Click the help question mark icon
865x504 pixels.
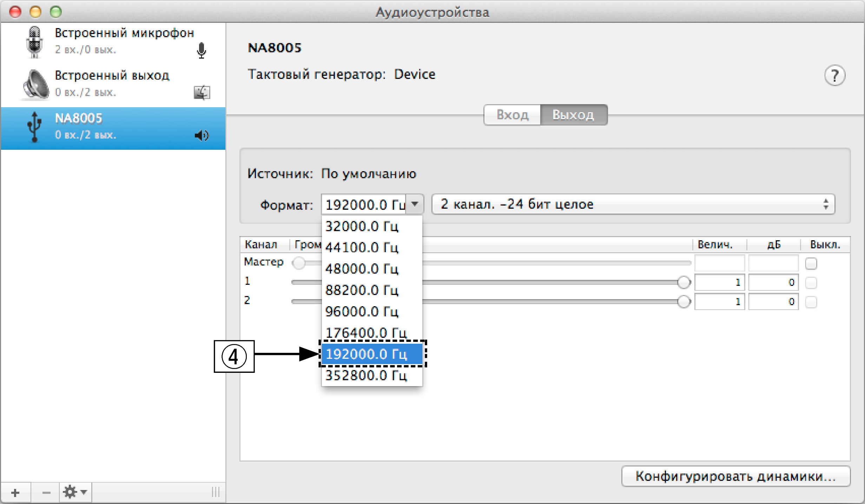click(x=835, y=74)
